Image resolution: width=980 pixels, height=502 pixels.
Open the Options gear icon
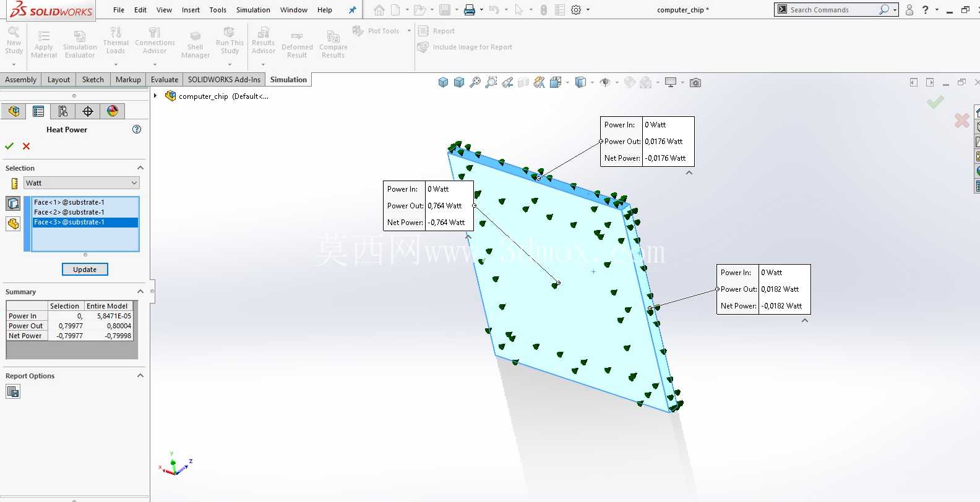[576, 10]
